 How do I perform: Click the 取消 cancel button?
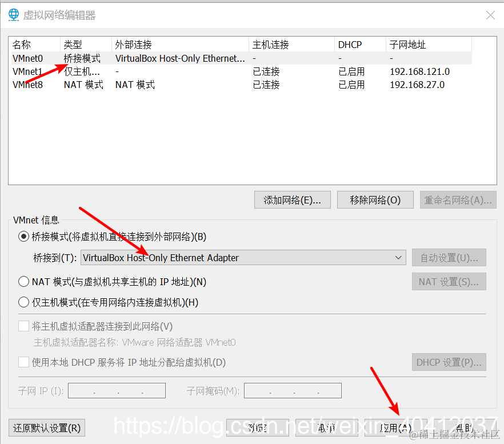tap(326, 428)
